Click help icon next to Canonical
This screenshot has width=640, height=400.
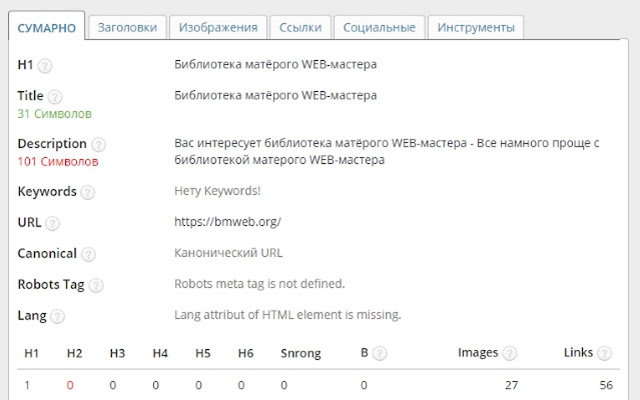coord(89,254)
